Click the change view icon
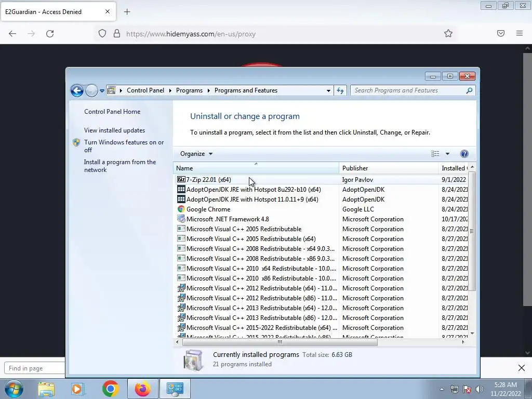This screenshot has width=532, height=399. 435,154
